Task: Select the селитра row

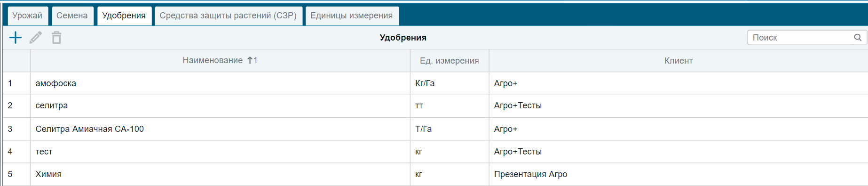Action: 435,105
